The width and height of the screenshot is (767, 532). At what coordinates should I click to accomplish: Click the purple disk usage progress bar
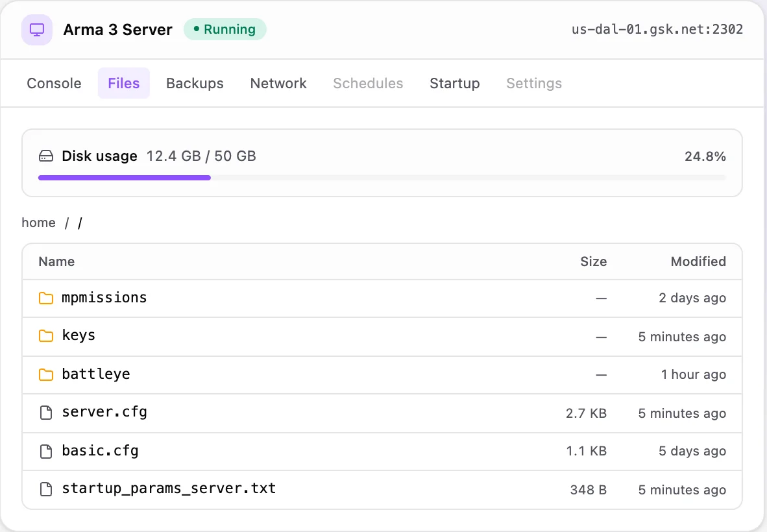point(124,178)
